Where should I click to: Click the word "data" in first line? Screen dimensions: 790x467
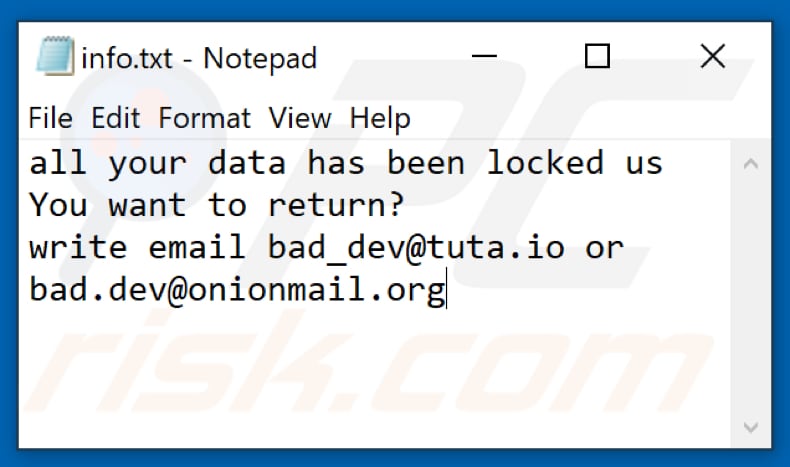tap(248, 162)
